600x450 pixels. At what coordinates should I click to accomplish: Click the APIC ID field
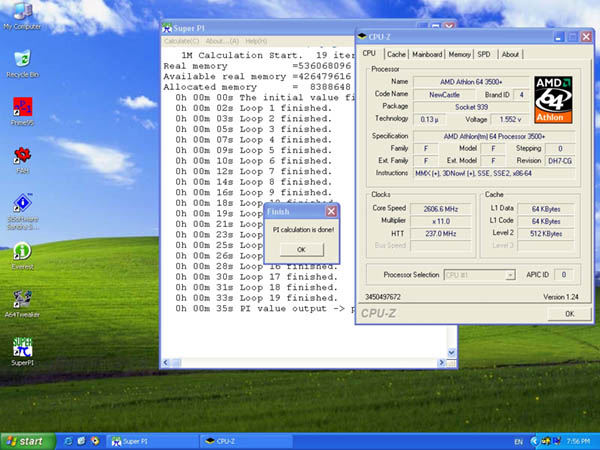564,275
